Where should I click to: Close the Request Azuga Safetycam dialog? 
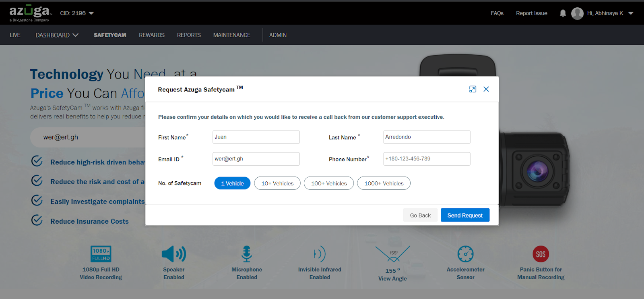click(x=486, y=89)
